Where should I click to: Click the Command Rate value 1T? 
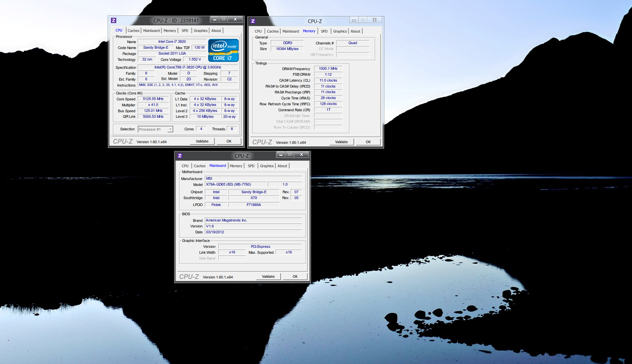328,110
